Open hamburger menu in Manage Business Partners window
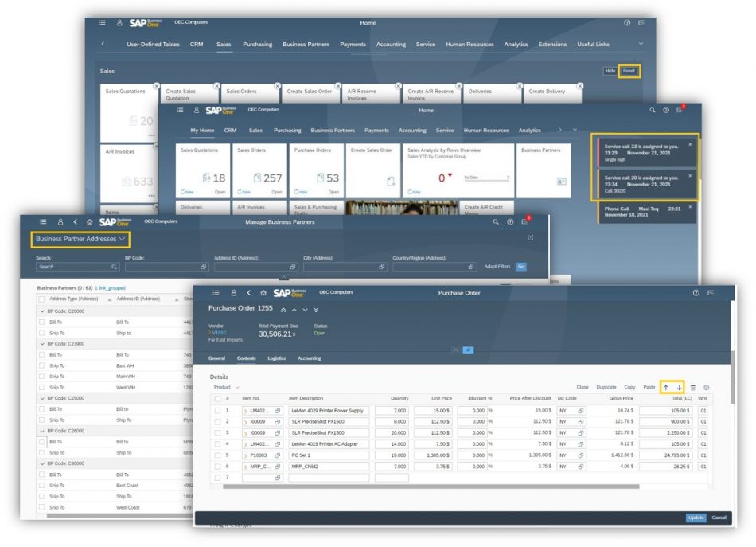This screenshot has height=547, width=756. (x=43, y=222)
